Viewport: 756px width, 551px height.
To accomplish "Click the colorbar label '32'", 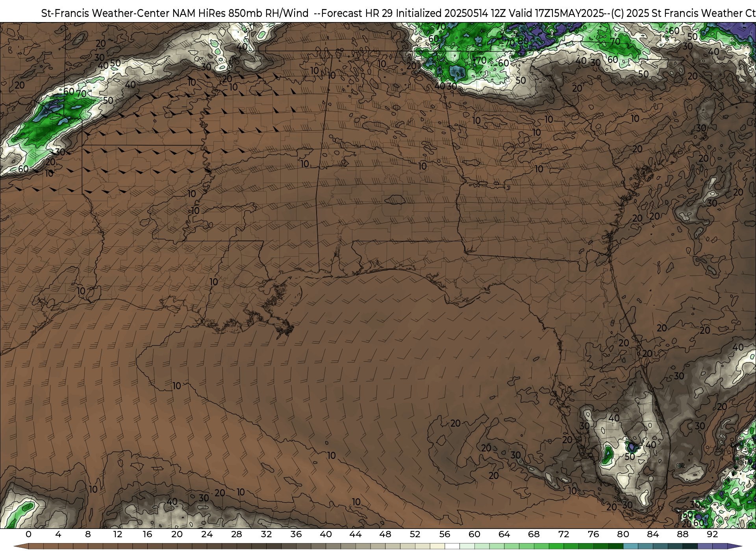I will pos(266,534).
